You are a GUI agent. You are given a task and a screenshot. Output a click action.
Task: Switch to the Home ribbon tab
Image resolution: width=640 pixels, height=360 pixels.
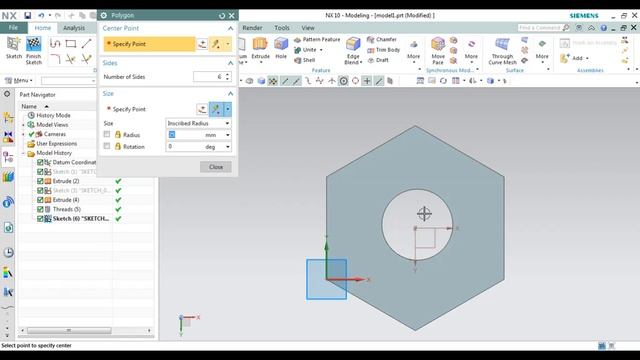(x=42, y=28)
